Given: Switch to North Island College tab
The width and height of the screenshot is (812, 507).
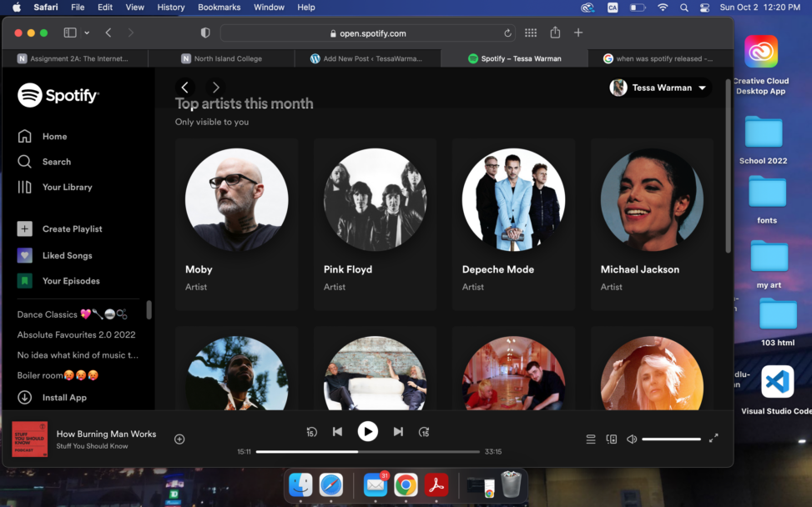Looking at the screenshot, I should (x=222, y=58).
